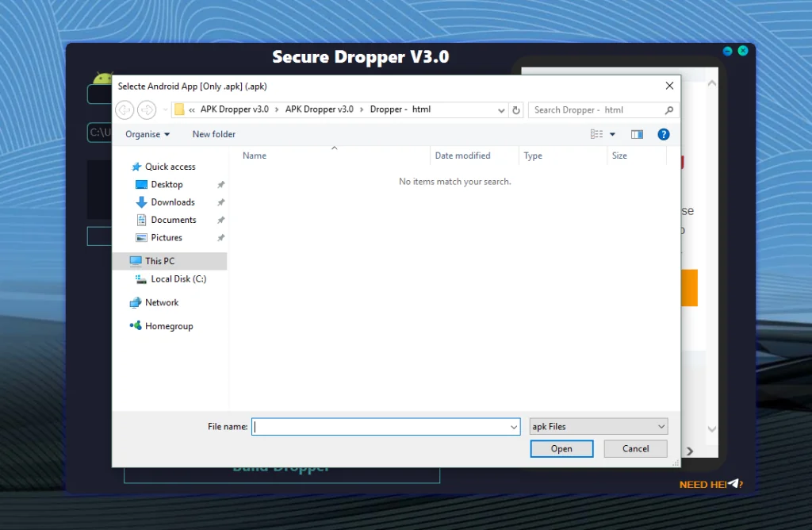Confirm selection with the Open button
This screenshot has height=530, width=812.
tap(561, 448)
